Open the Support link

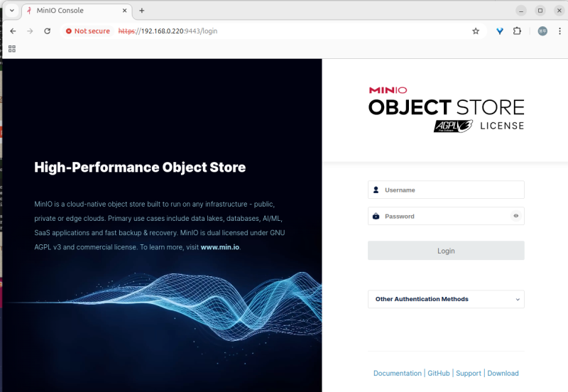(x=469, y=373)
